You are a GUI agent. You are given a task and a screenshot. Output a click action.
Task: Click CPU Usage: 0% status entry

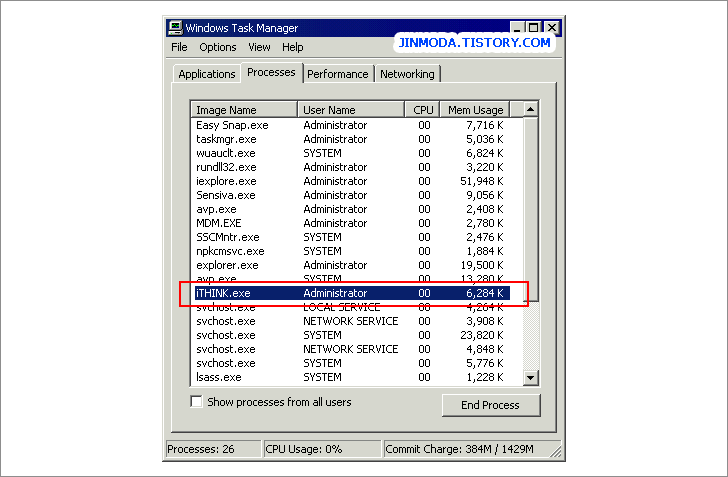[x=322, y=449]
